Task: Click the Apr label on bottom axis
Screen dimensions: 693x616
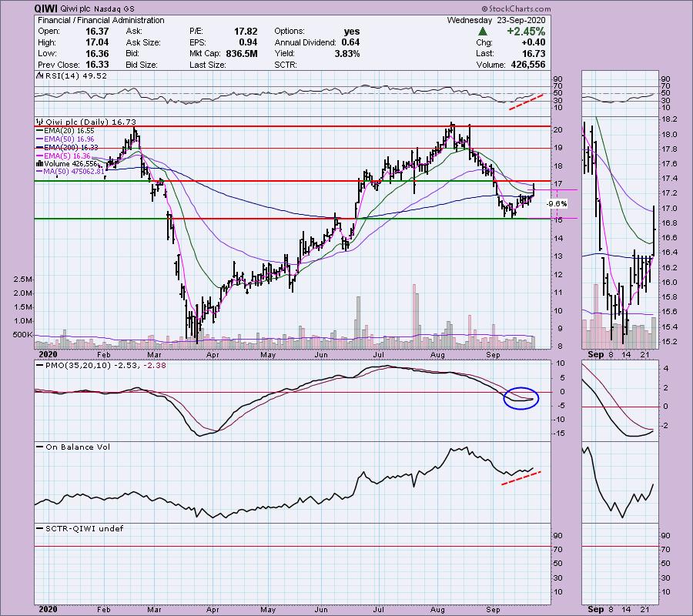Action: pos(213,609)
